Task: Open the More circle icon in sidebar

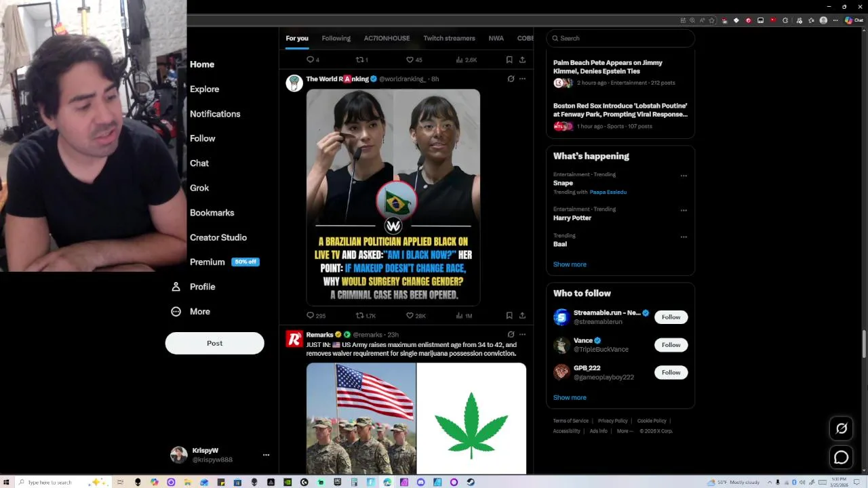Action: [x=176, y=312]
